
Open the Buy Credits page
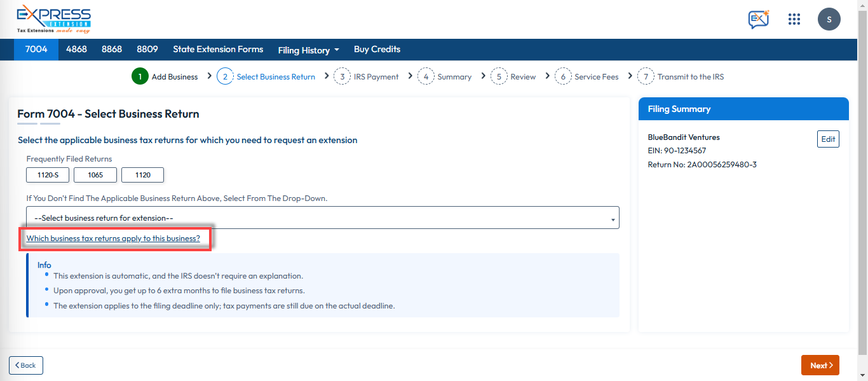pyautogui.click(x=377, y=49)
